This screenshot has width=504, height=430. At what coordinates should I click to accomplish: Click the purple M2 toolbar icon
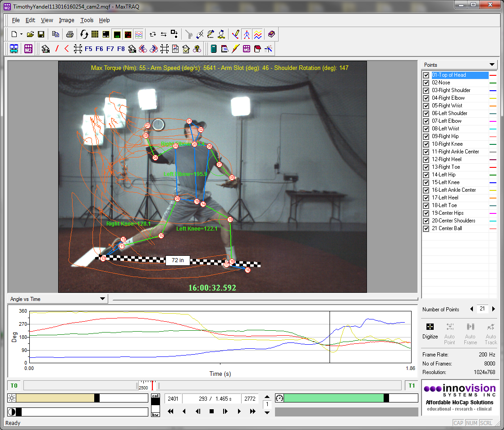28,49
